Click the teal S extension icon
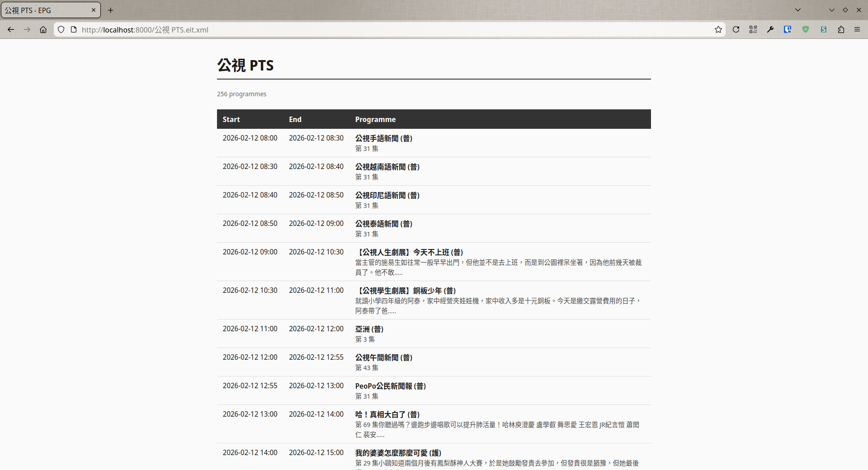 [824, 29]
